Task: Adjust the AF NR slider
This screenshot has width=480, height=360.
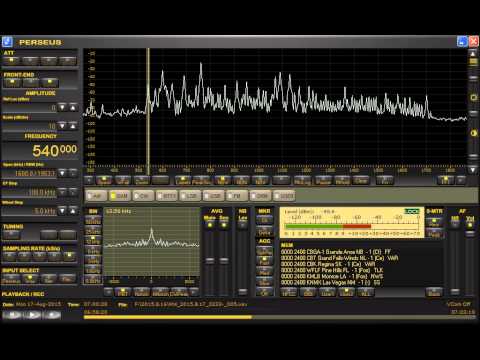Action: 455,291
